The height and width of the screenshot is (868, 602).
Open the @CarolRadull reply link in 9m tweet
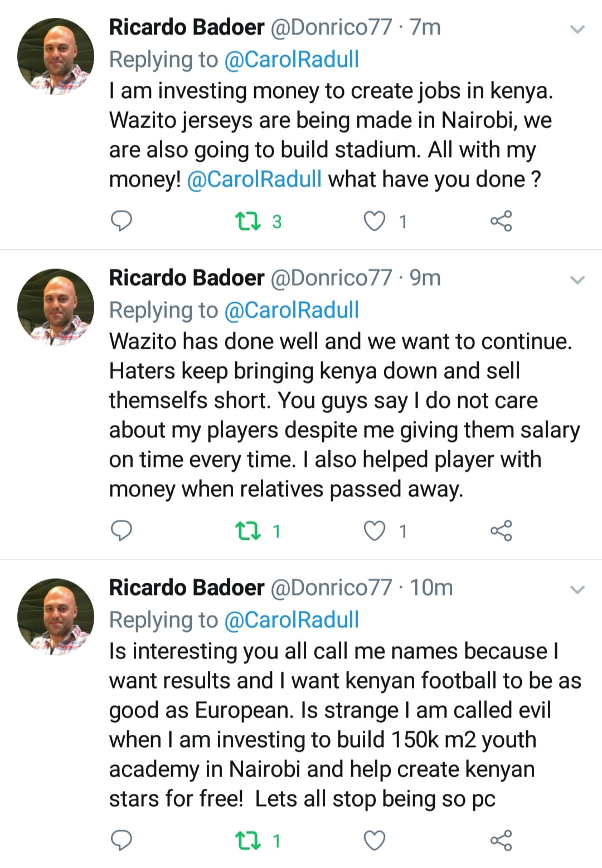coord(291,310)
